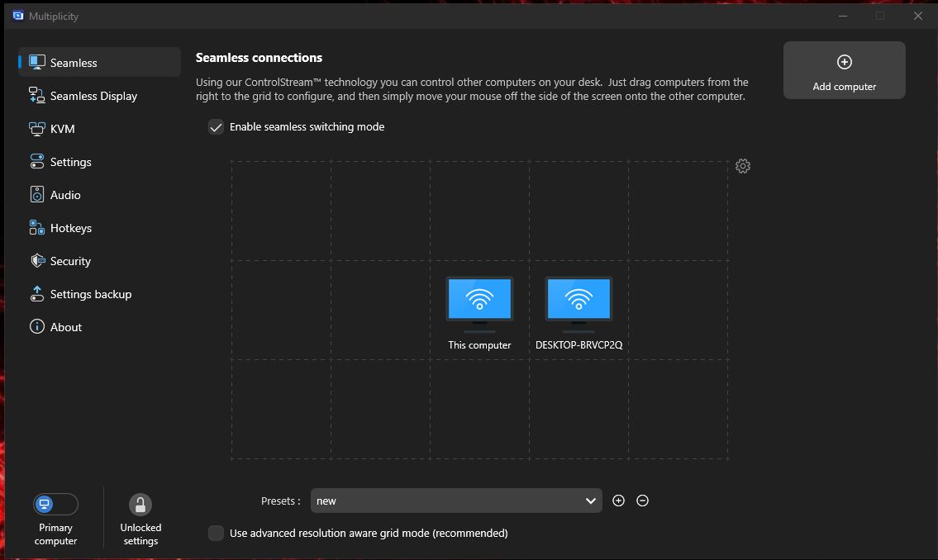Click the About info icon
Image resolution: width=938 pixels, height=560 pixels.
pos(37,326)
